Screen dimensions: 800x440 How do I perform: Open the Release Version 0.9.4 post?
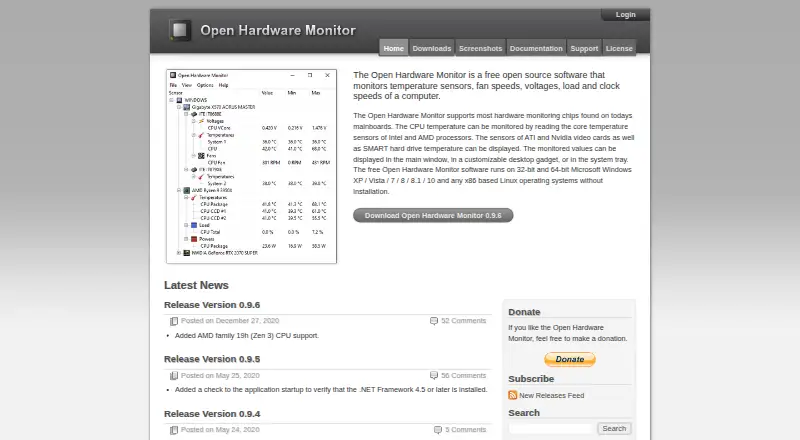pyautogui.click(x=212, y=413)
